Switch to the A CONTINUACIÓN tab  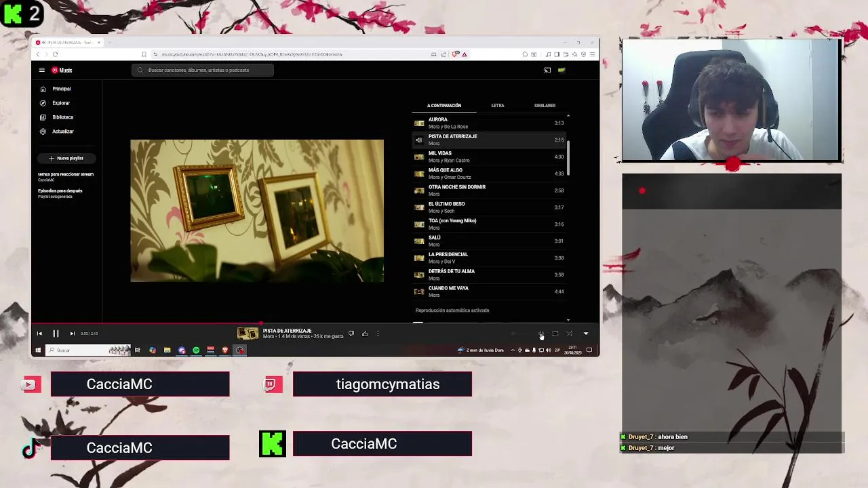coord(444,106)
